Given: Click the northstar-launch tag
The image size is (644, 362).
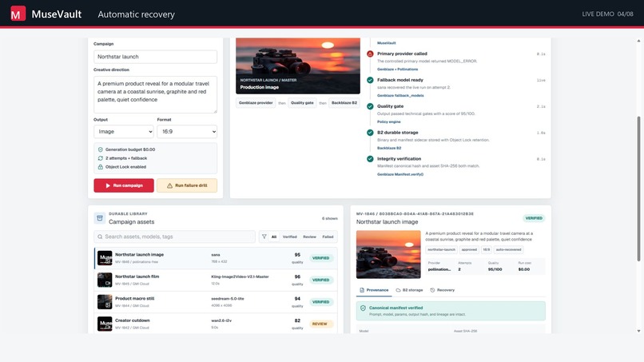Looking at the screenshot, I should point(441,249).
